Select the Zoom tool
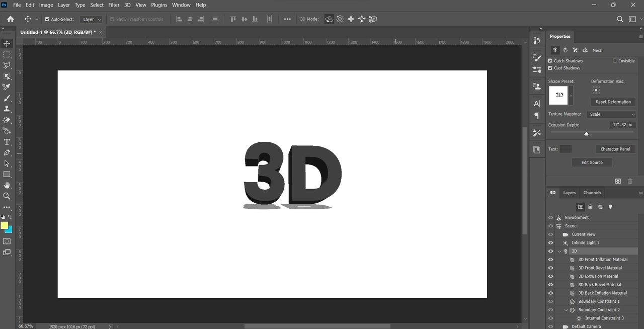644x329 pixels. [x=7, y=196]
